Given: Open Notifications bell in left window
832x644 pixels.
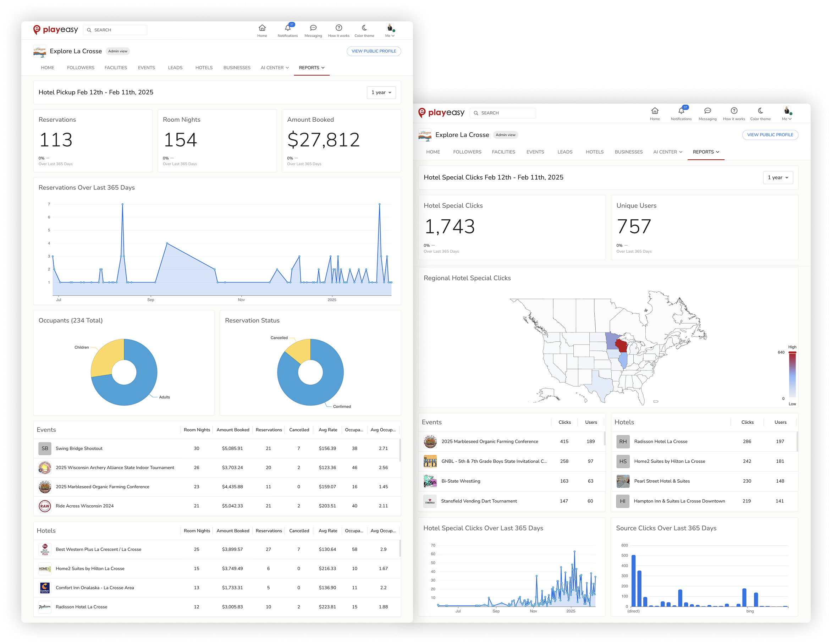Looking at the screenshot, I should (x=288, y=28).
